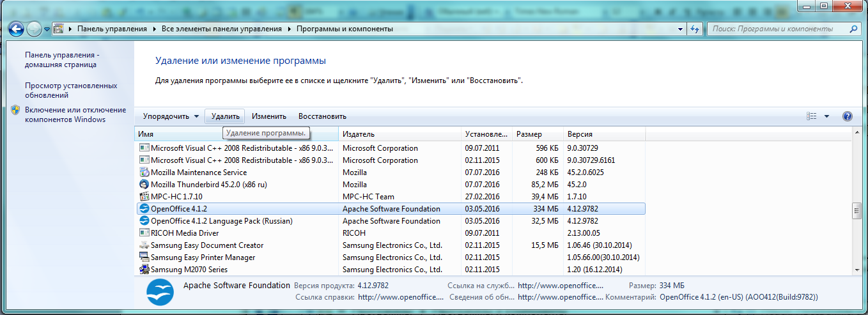The height and width of the screenshot is (315, 868).
Task: Click the Удалить button
Action: tap(225, 116)
